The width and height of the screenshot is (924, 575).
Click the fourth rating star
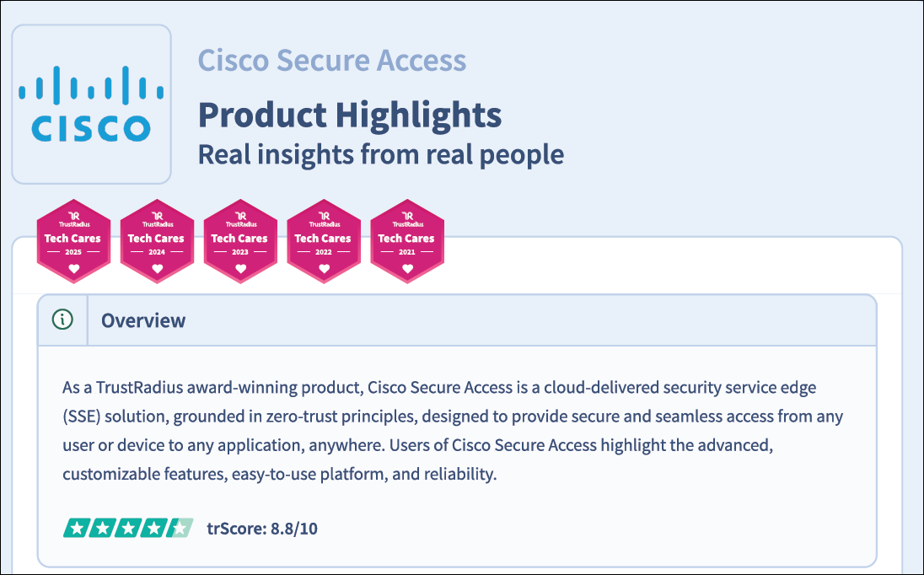point(155,529)
